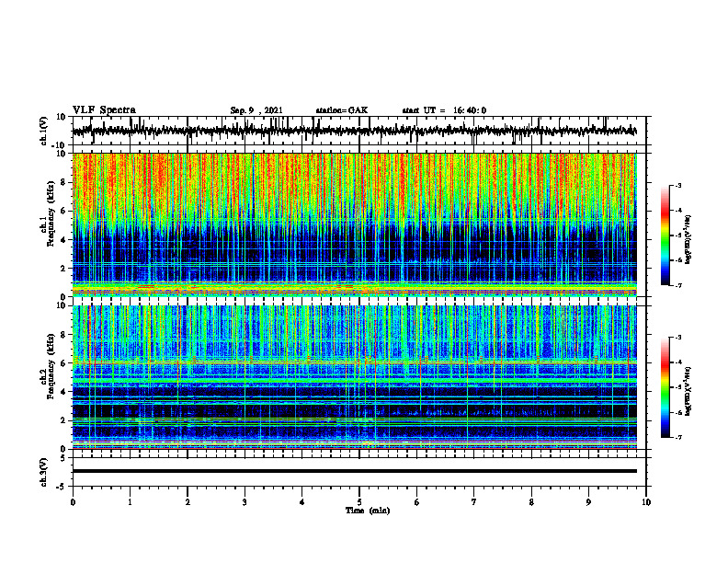This screenshot has width=728, height=563.
Task: Click inside the ch.1 spectrogram panel
Action: click(355, 224)
